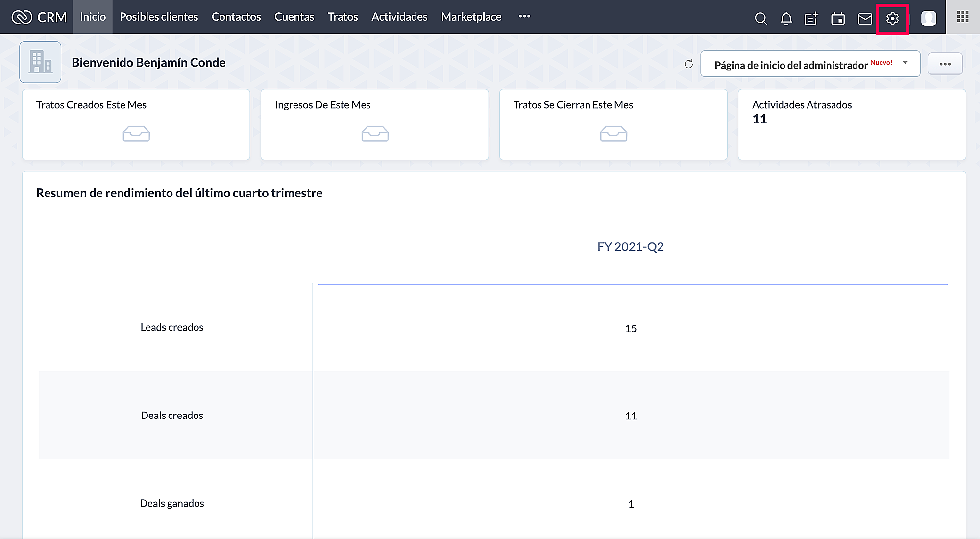Click the Deals ganados value 1
This screenshot has height=539, width=980.
click(x=631, y=504)
